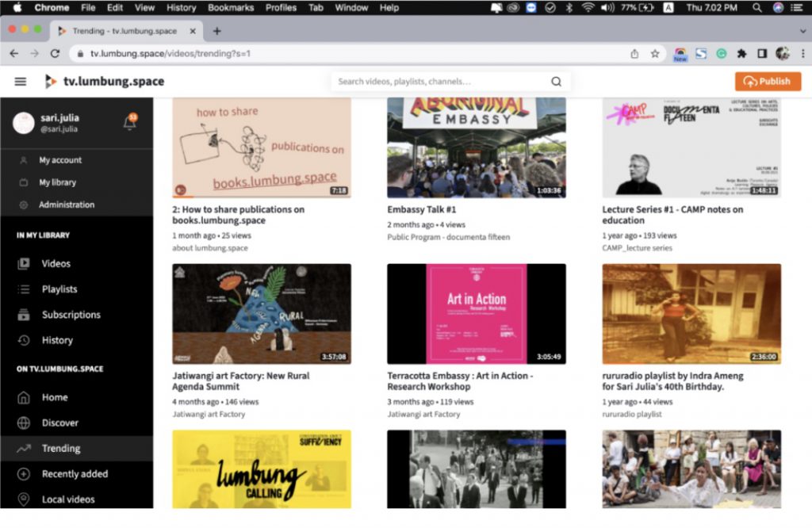This screenshot has height=528, width=812.
Task: Close the Trending browser tab
Action: coord(193,31)
